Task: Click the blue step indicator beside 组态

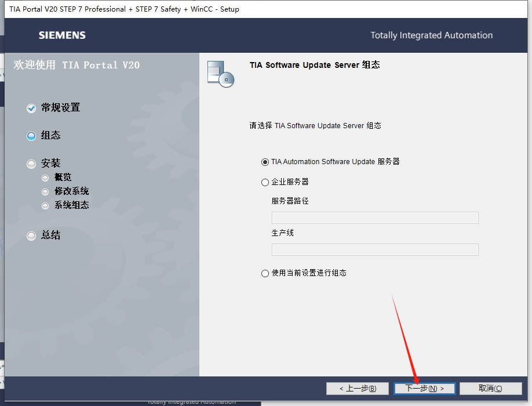Action: click(x=31, y=136)
